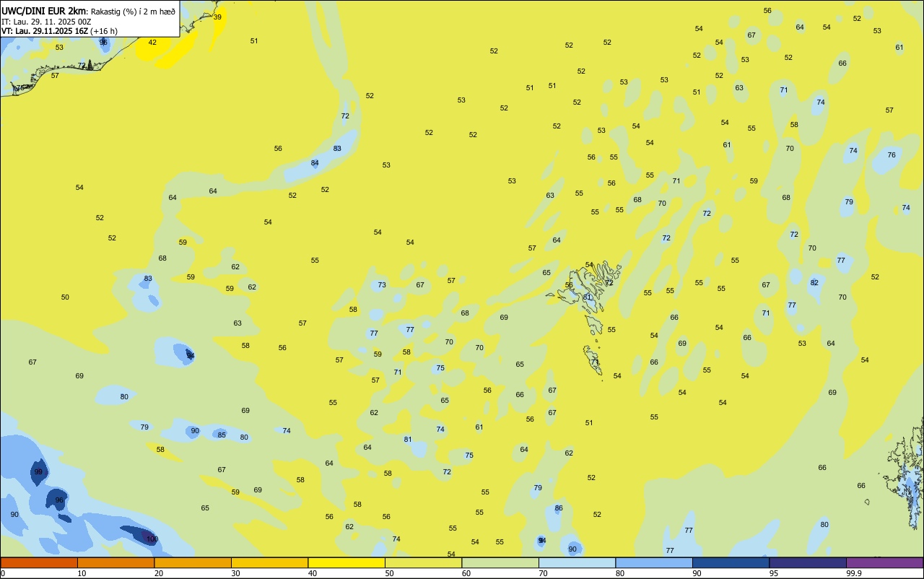Click the '84' humidity value on the map

point(315,163)
